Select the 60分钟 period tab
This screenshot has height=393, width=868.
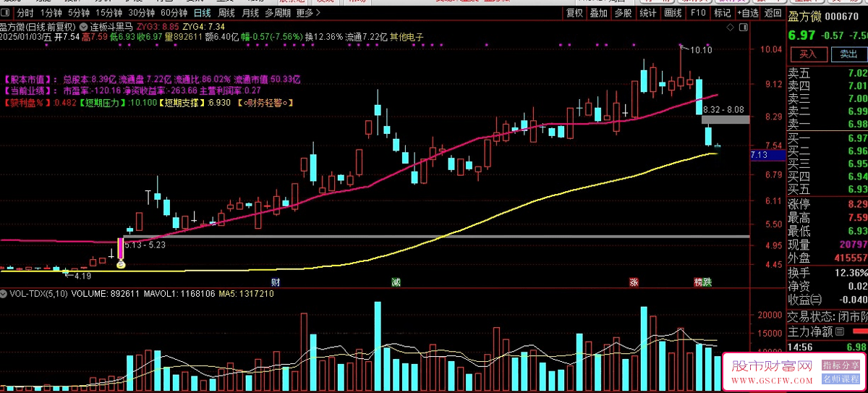point(174,13)
